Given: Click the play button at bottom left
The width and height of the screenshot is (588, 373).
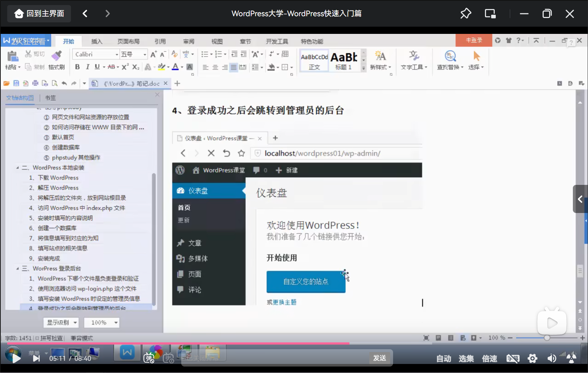Looking at the screenshot, I should pos(16,358).
